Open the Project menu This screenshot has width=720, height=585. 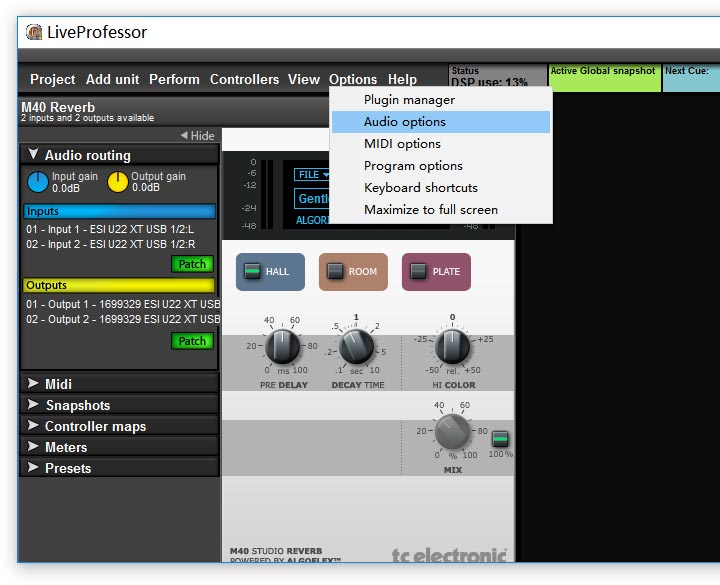[52, 79]
